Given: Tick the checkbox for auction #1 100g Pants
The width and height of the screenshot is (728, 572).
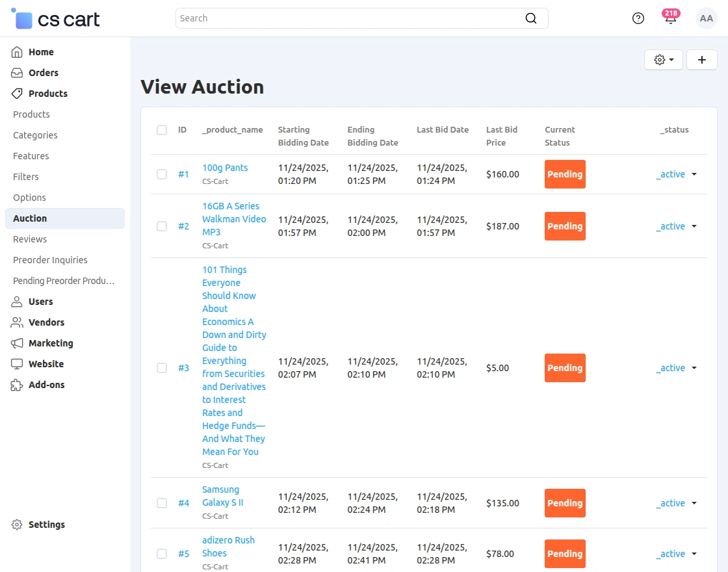Looking at the screenshot, I should 162,174.
